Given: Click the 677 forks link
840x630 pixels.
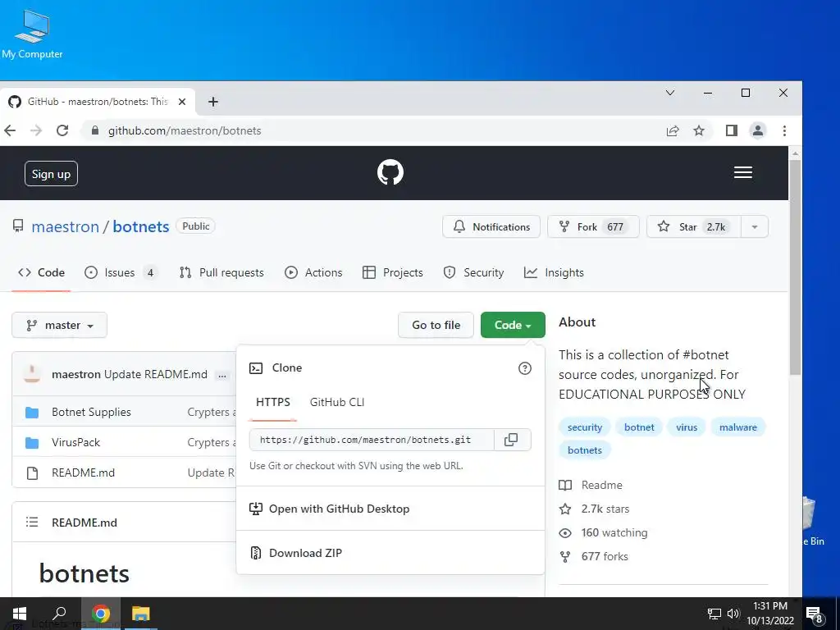Looking at the screenshot, I should point(594,557).
